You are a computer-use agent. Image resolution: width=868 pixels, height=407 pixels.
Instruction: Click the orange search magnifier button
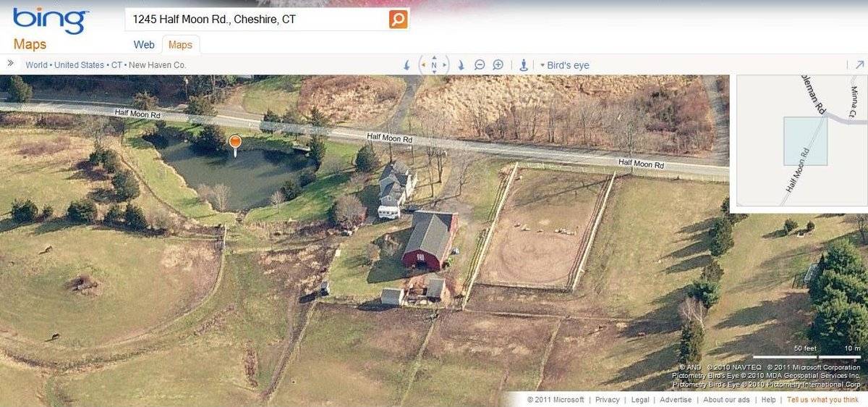point(399,20)
